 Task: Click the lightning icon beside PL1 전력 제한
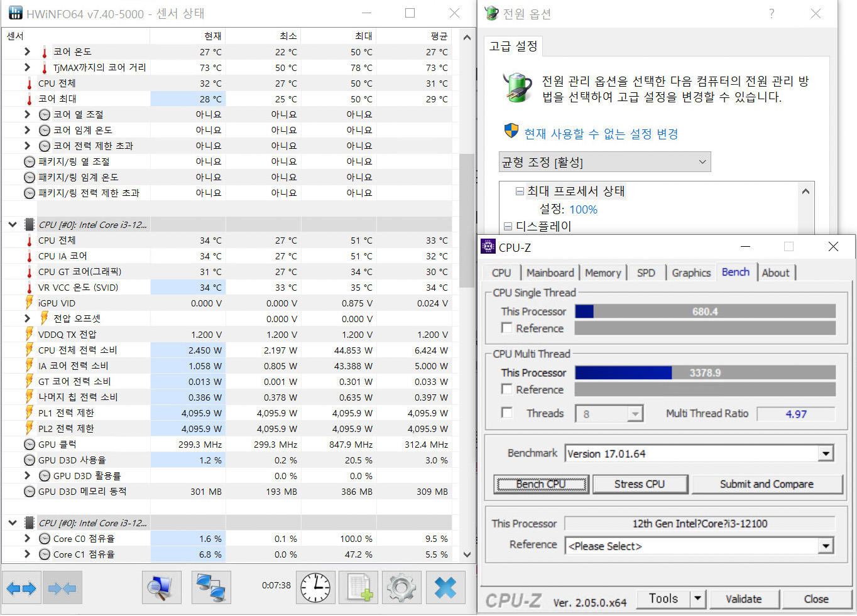(30, 413)
